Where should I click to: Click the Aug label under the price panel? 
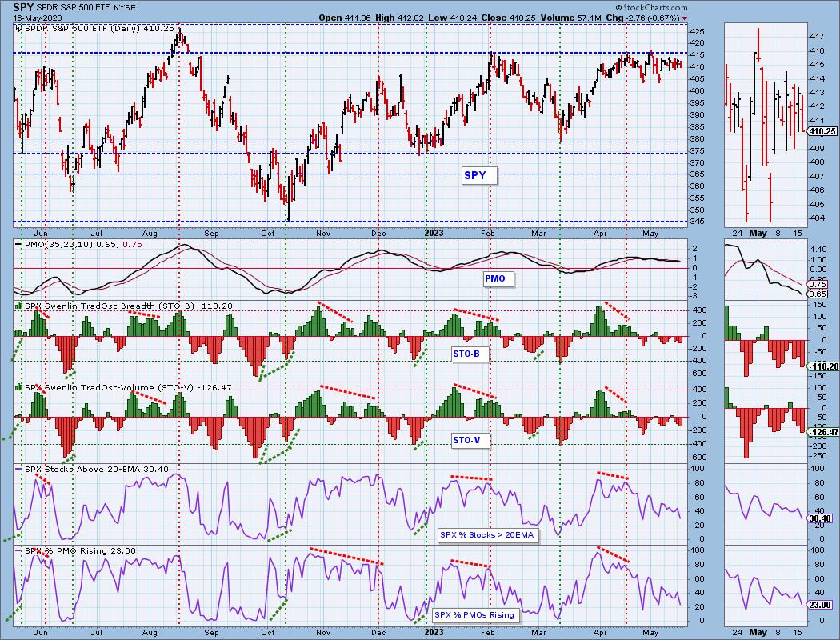point(150,234)
